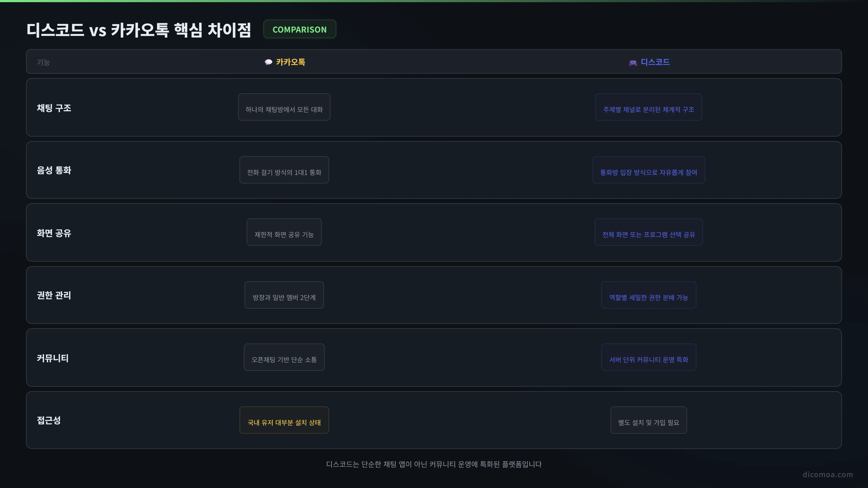The width and height of the screenshot is (868, 488).
Task: Click the 국내 유저 대부분 설치 상태 chip
Action: coord(284,420)
